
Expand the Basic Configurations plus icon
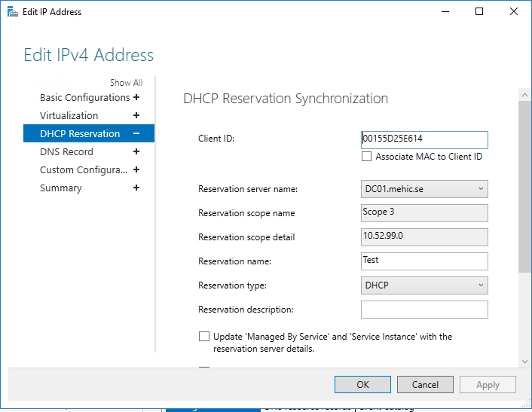[136, 97]
